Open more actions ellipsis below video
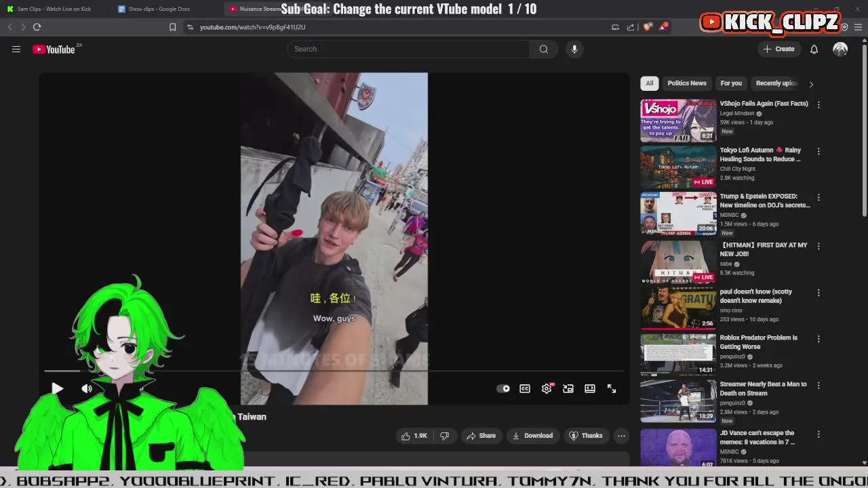This screenshot has width=868, height=488. (621, 436)
